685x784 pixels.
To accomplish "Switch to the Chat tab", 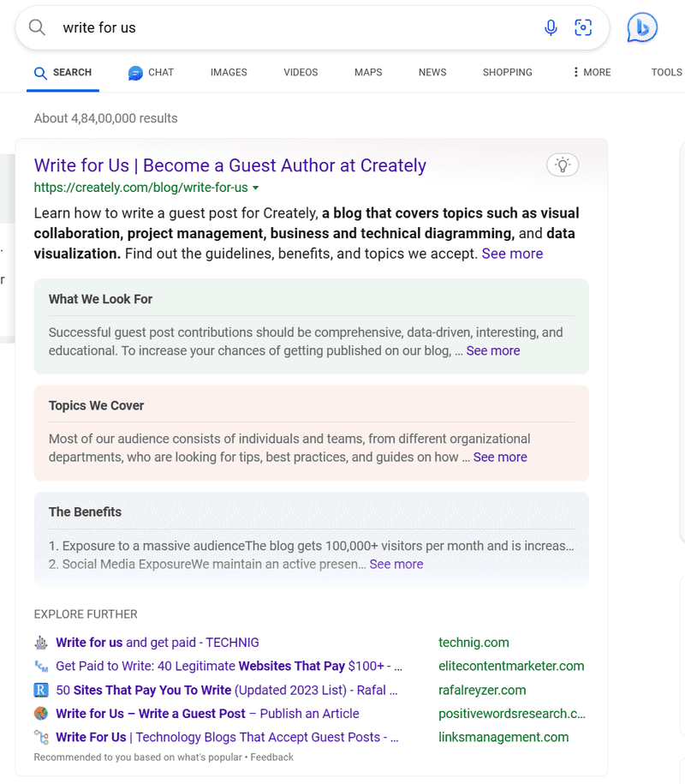I will [151, 73].
